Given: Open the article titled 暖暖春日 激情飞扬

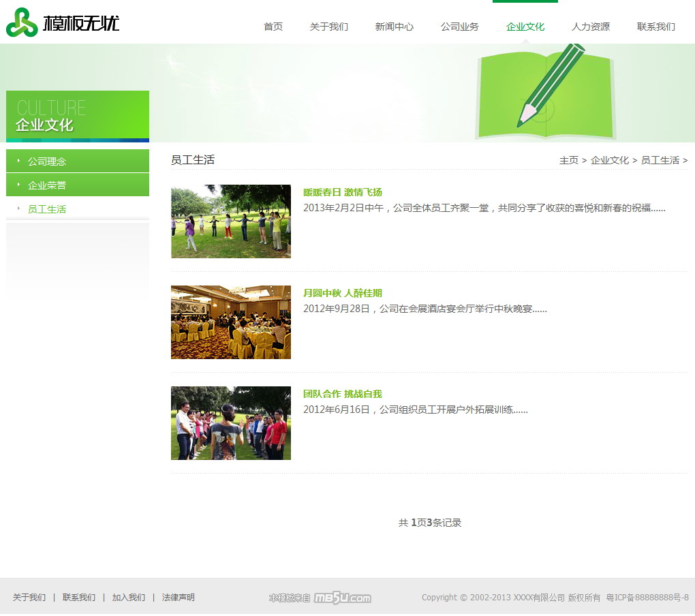Looking at the screenshot, I should 342,192.
